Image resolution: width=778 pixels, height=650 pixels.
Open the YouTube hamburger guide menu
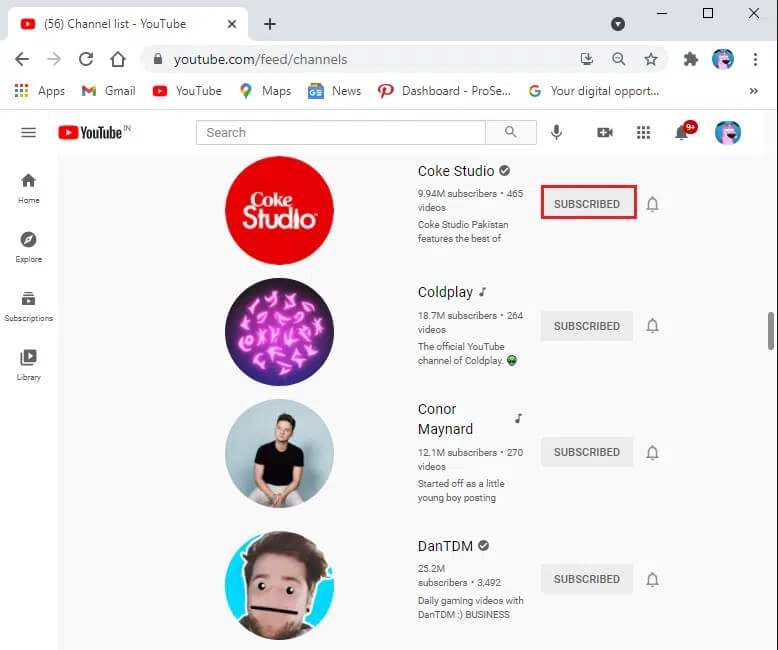[x=28, y=132]
